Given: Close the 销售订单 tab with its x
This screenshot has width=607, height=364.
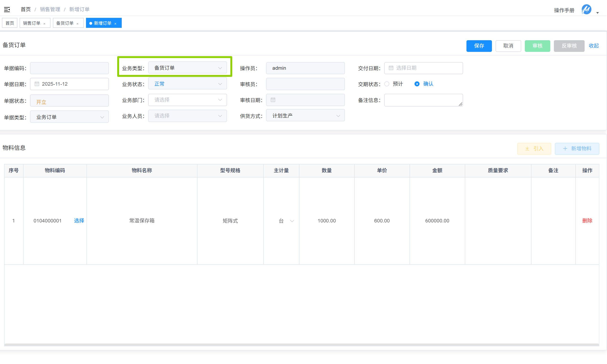Looking at the screenshot, I should pos(45,24).
